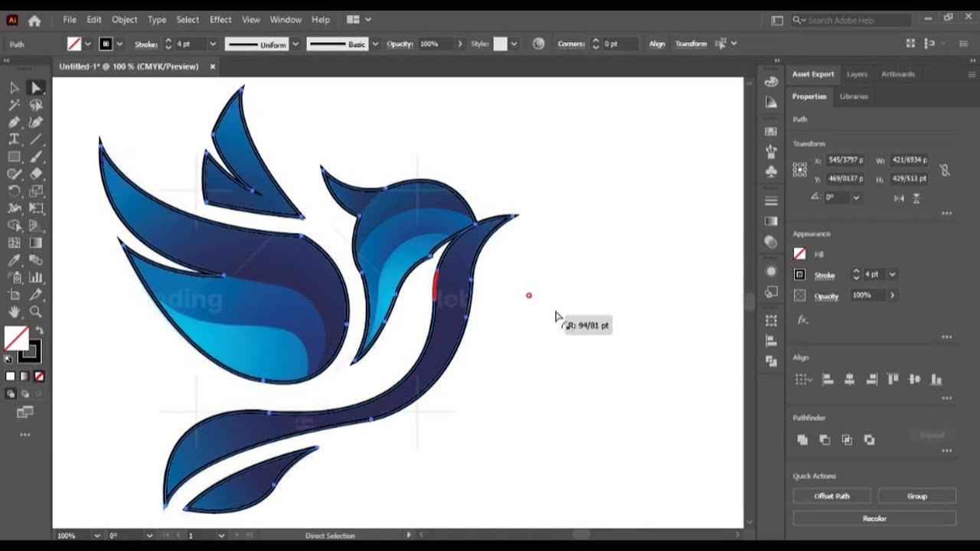The width and height of the screenshot is (980, 551).
Task: Open the Effect menu
Action: pos(220,19)
